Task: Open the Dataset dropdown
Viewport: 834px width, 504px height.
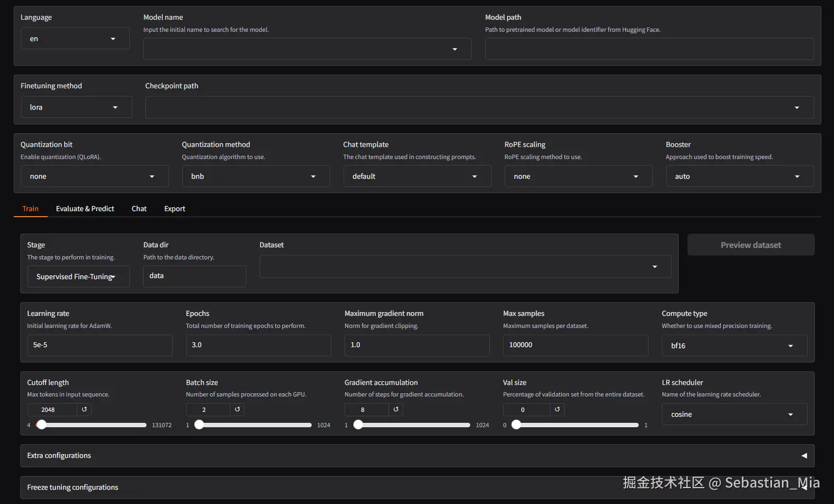Action: [465, 267]
